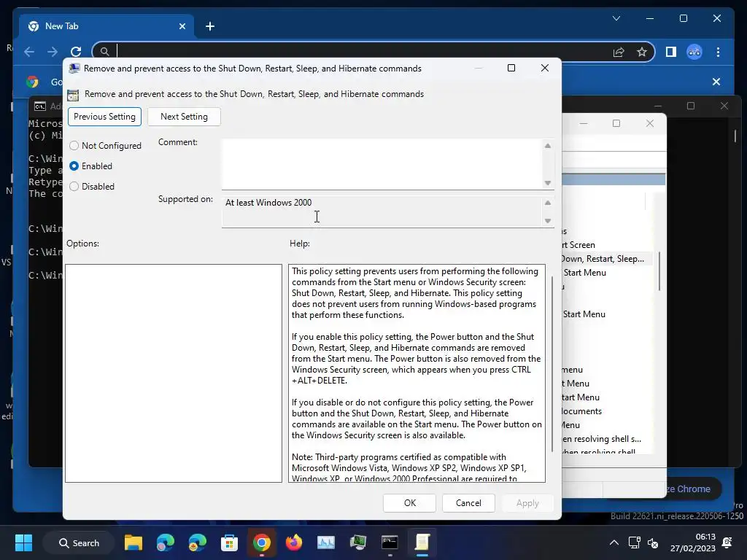This screenshot has height=560, width=747.
Task: Click the Comment box scroll up arrow
Action: coord(548,146)
